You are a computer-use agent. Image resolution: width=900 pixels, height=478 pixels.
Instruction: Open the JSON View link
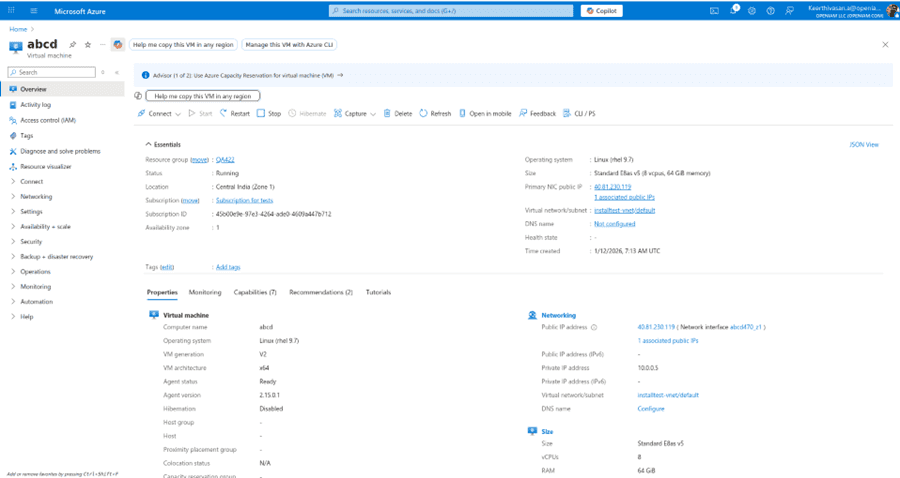point(864,145)
